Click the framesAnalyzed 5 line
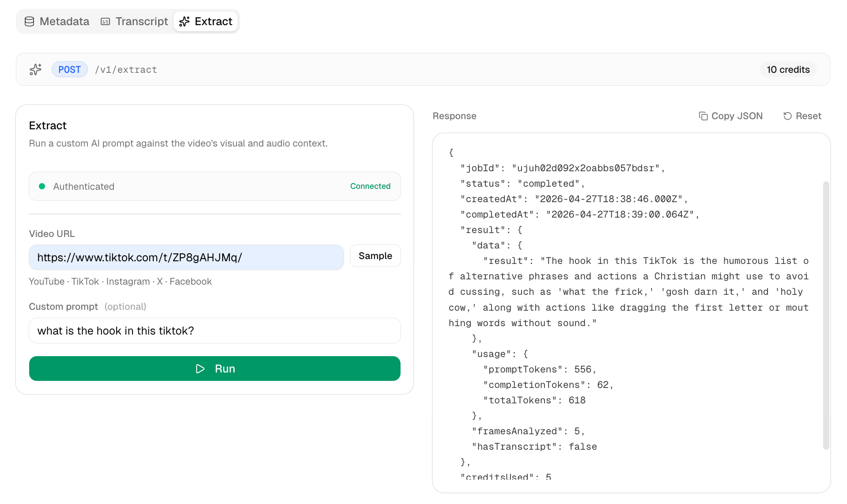Viewport: 847px width, 504px height. [x=529, y=431]
